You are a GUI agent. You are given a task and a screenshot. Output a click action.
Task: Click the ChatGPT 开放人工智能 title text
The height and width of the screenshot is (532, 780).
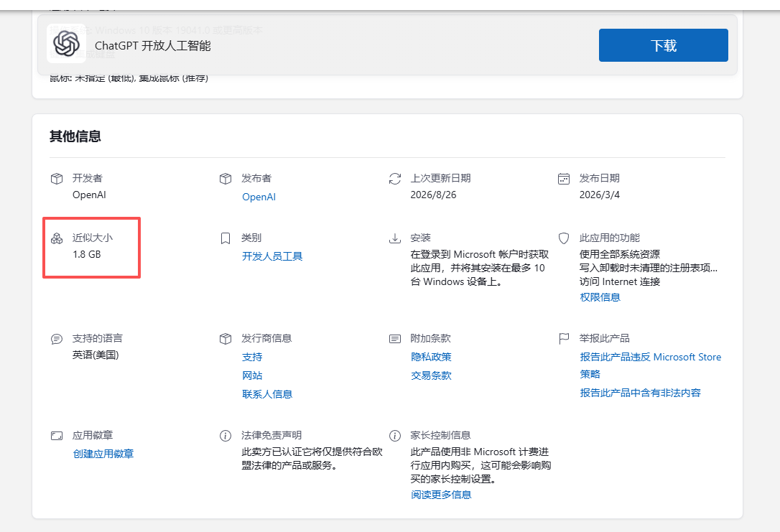coord(153,46)
